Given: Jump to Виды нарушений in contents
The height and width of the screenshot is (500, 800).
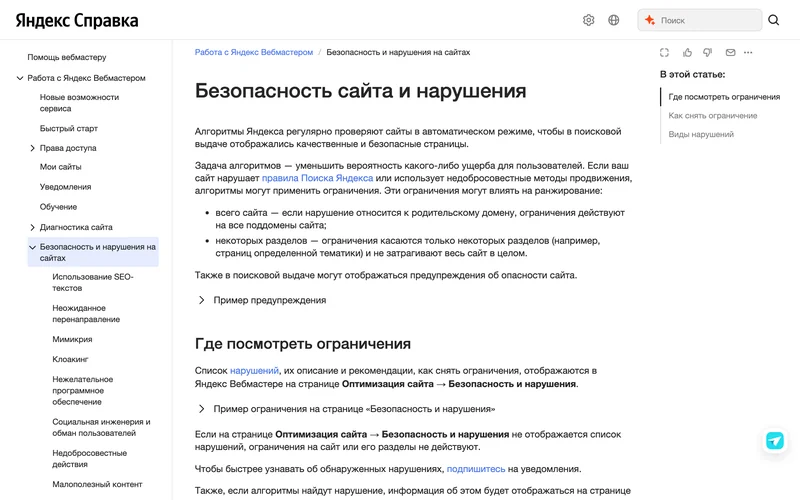Looking at the screenshot, I should [x=701, y=134].
